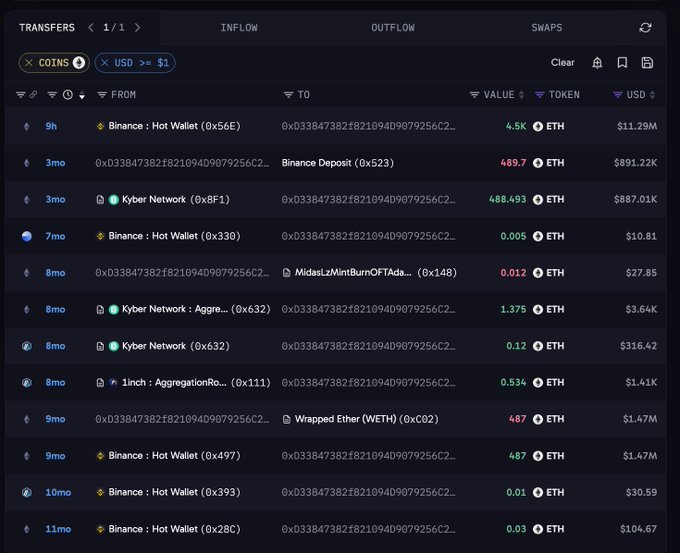Click the chain icon in Kyber Network (0x632) row
This screenshot has width=680, height=553.
27,346
